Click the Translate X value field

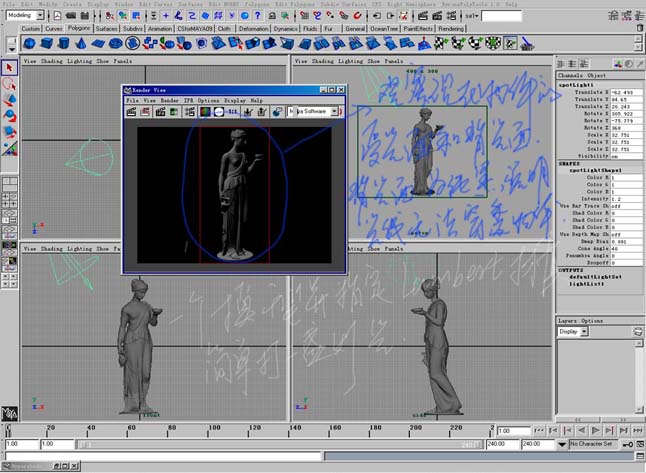pyautogui.click(x=626, y=92)
